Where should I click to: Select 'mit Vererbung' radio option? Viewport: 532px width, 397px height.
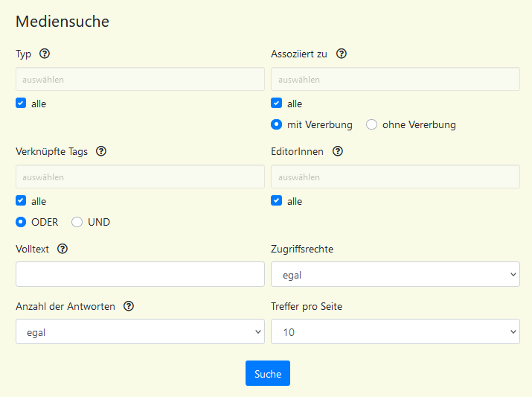pyautogui.click(x=277, y=124)
